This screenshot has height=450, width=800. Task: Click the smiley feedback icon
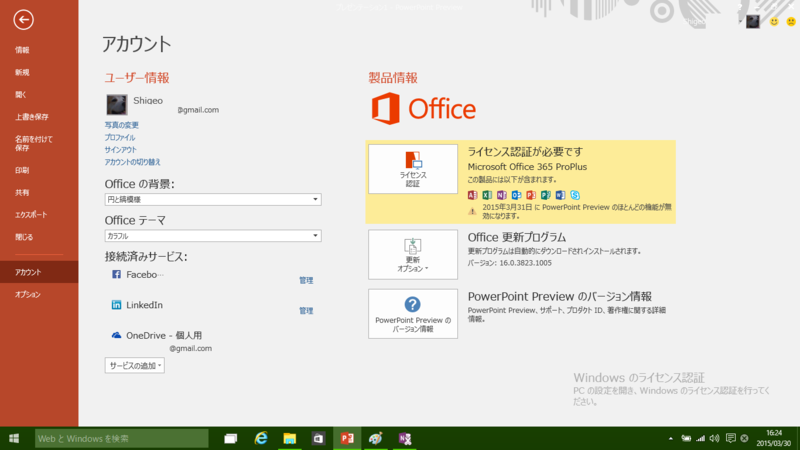pyautogui.click(x=774, y=21)
